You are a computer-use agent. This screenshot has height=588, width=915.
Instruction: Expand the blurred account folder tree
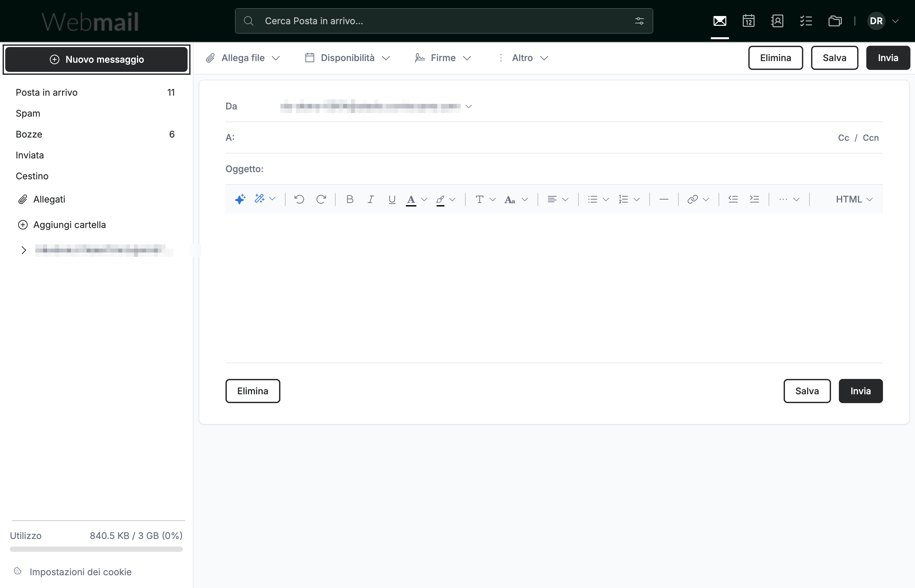click(x=24, y=250)
